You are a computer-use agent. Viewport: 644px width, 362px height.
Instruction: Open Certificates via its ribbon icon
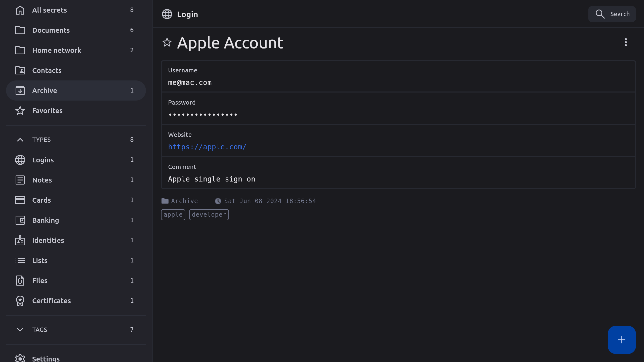click(x=20, y=301)
